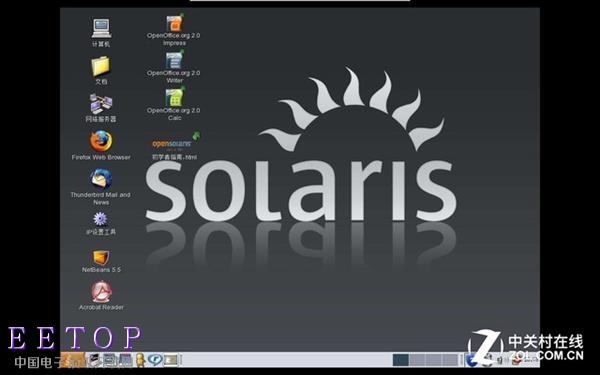Select the dark active workspace in the pager
The image size is (600, 375).
tap(401, 360)
